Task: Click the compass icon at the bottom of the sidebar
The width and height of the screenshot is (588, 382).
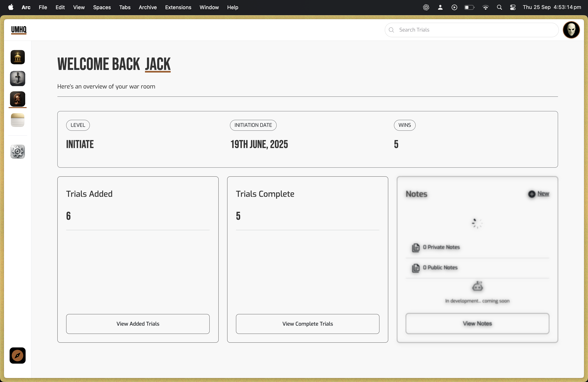Action: pos(18,355)
